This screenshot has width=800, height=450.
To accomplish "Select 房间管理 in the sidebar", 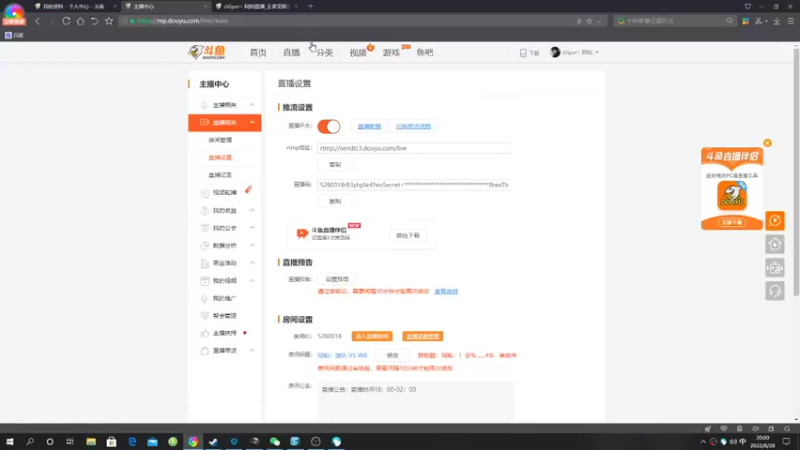I will coord(220,140).
